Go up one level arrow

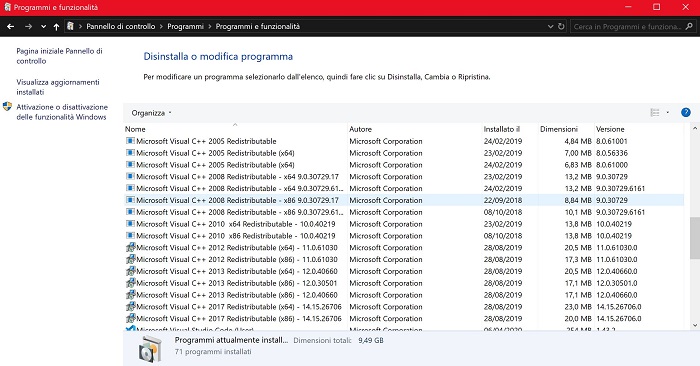(56, 26)
